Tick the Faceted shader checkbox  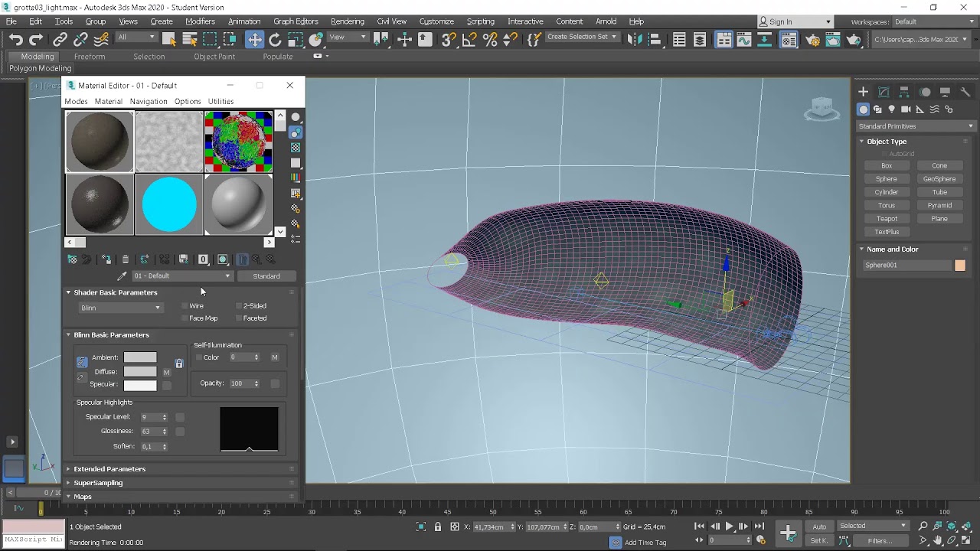[239, 318]
